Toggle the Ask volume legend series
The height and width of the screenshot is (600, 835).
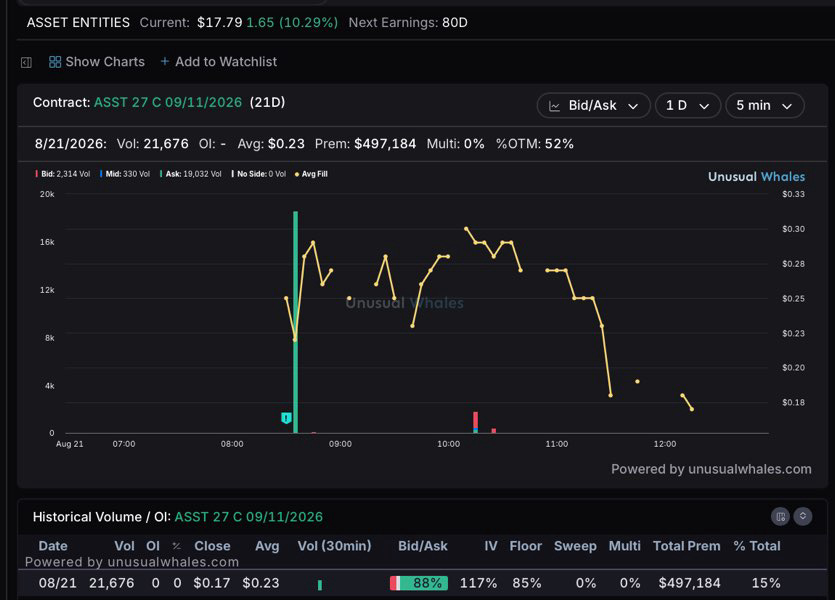point(191,174)
